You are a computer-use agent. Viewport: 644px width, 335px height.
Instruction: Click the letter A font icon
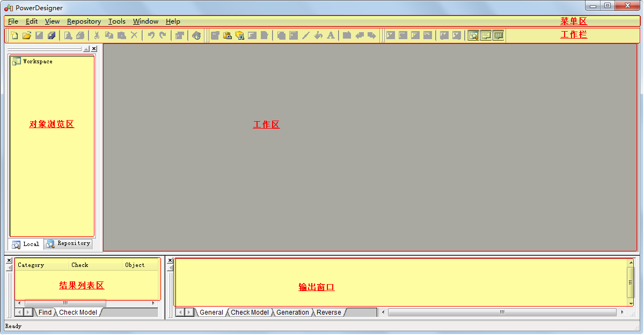click(331, 35)
